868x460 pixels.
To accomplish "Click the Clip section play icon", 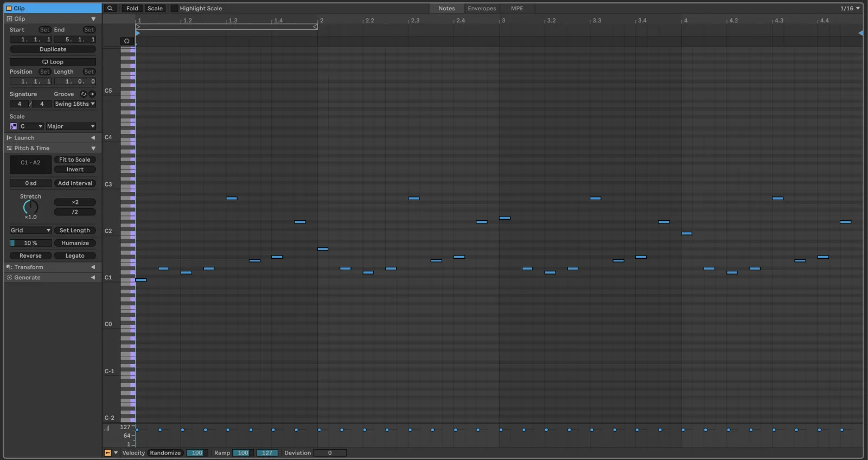I will tap(9, 18).
